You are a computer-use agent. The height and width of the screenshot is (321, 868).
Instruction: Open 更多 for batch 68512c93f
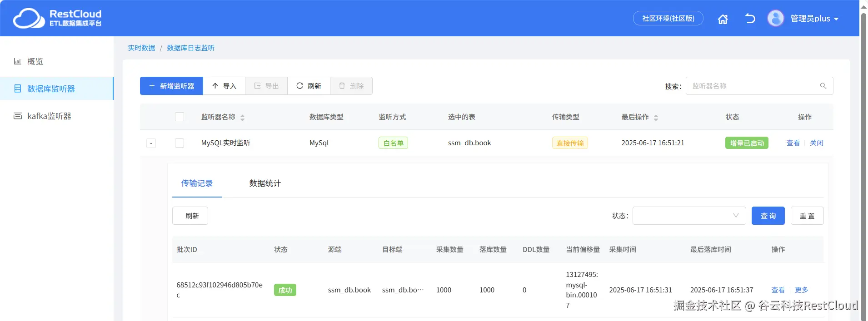click(x=801, y=290)
